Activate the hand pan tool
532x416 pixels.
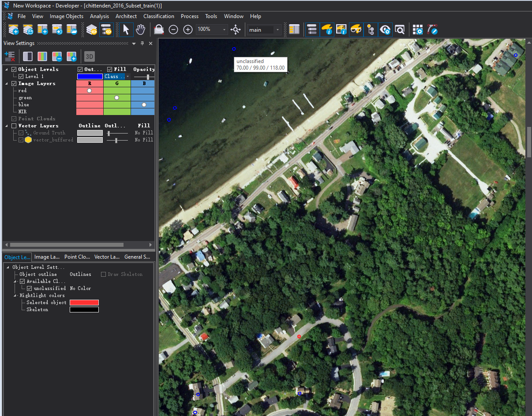pyautogui.click(x=140, y=30)
